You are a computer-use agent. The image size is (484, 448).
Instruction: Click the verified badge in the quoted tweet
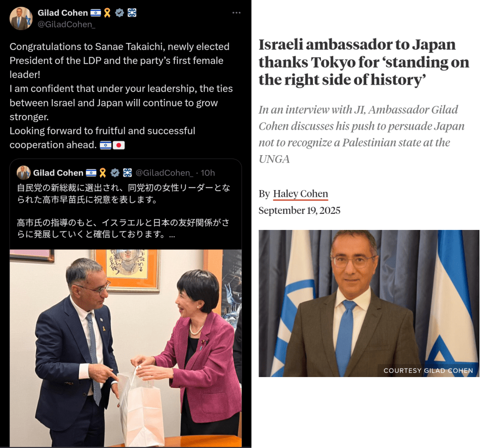(115, 173)
